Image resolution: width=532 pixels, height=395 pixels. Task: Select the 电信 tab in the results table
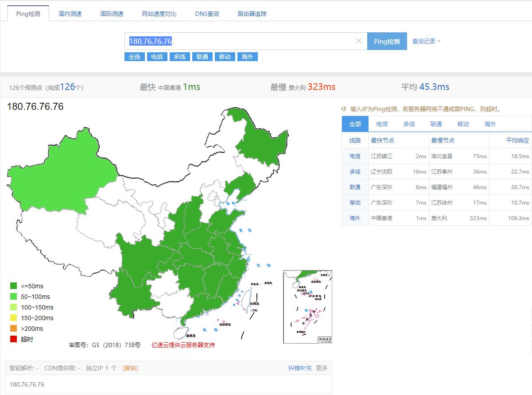(381, 124)
